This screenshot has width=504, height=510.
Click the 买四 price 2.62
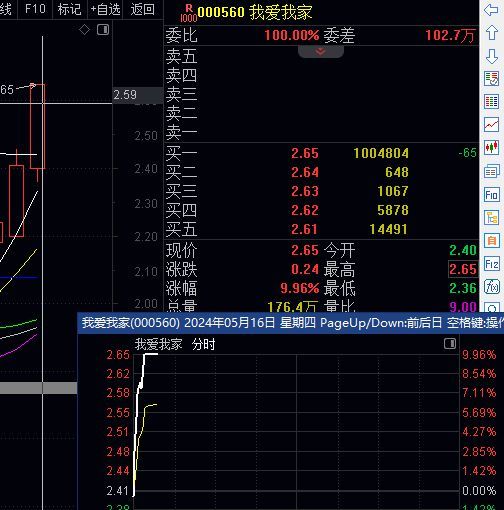[x=305, y=210]
